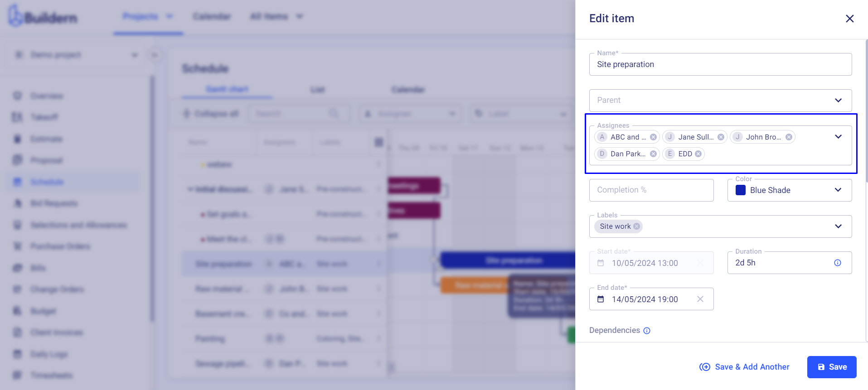Open Calendar in top navigation
This screenshot has width=868, height=390.
212,17
